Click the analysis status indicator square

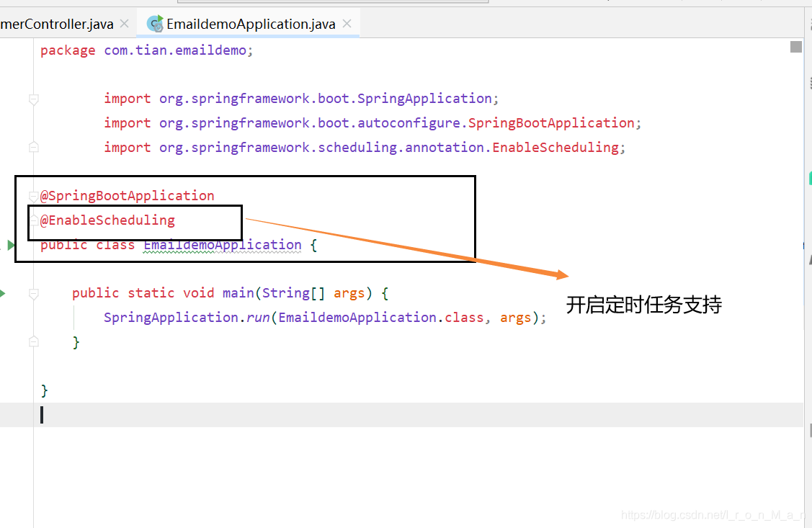coord(796,47)
